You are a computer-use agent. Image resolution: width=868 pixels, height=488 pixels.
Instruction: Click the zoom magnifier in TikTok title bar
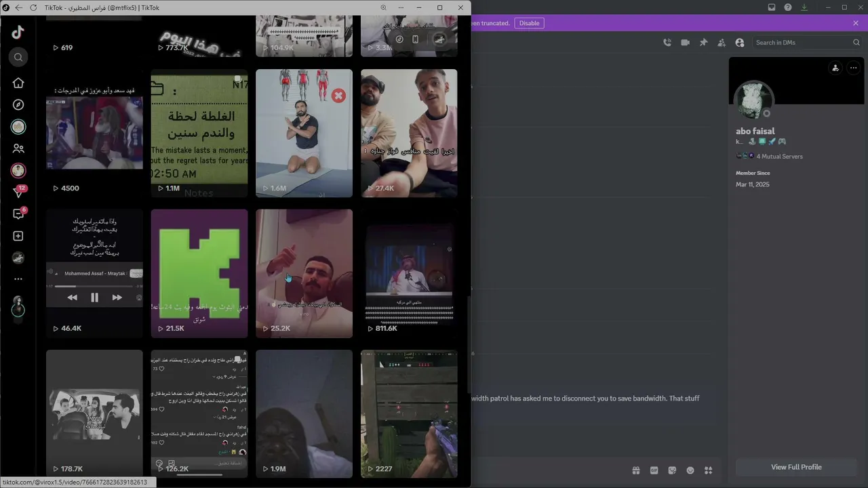[x=384, y=7]
